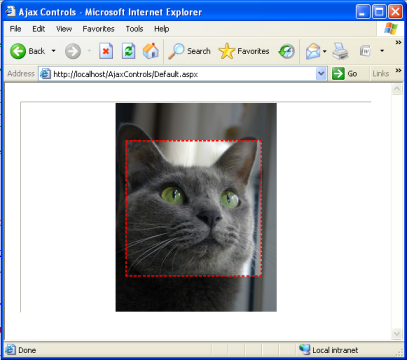Open the Favorites menu

point(98,29)
